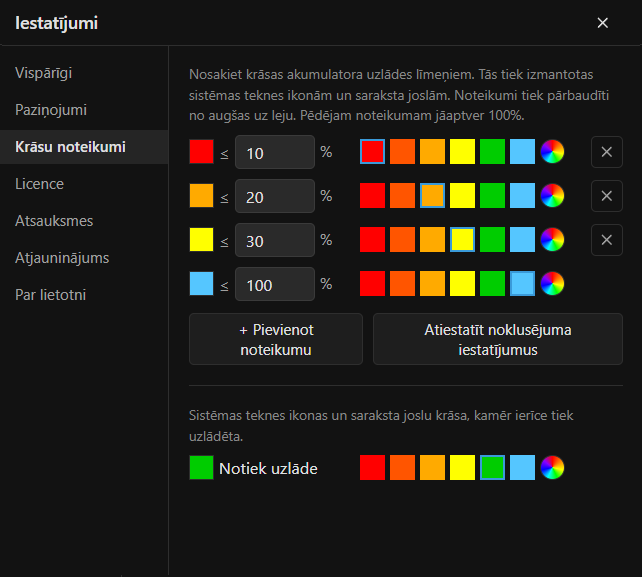Open custom color wheel for 30% rule
Viewport: 642px width, 577px height.
click(552, 240)
